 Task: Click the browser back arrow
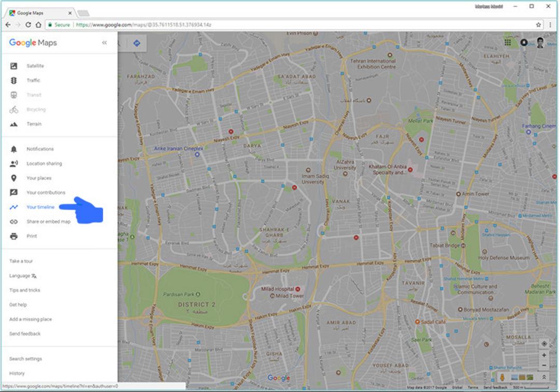click(8, 25)
